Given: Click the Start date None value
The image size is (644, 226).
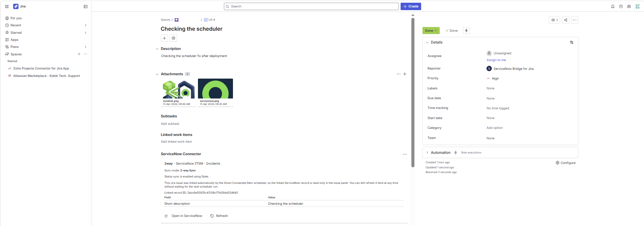Looking at the screenshot, I should tap(490, 118).
